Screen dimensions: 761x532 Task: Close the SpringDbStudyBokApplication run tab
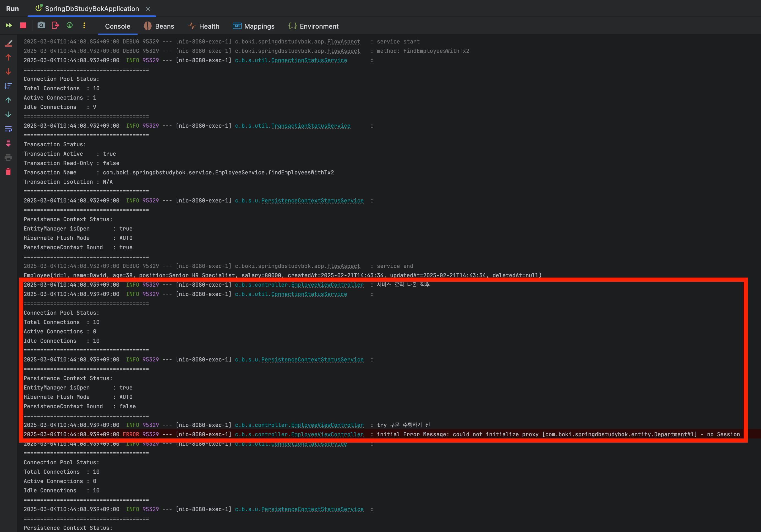coord(148,9)
